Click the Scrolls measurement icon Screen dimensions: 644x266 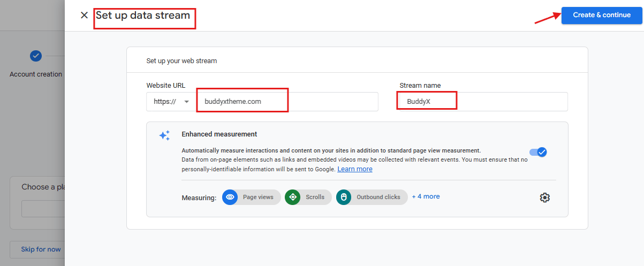[292, 197]
